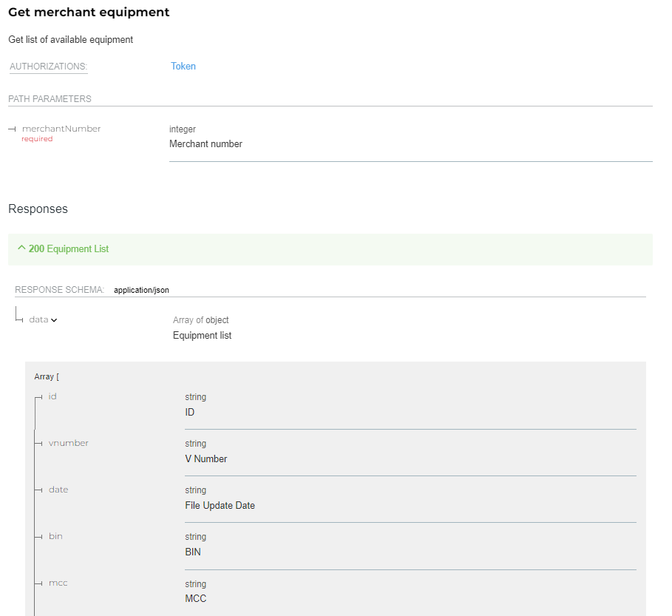
Task: Collapse the data property chevron
Action: click(x=54, y=319)
